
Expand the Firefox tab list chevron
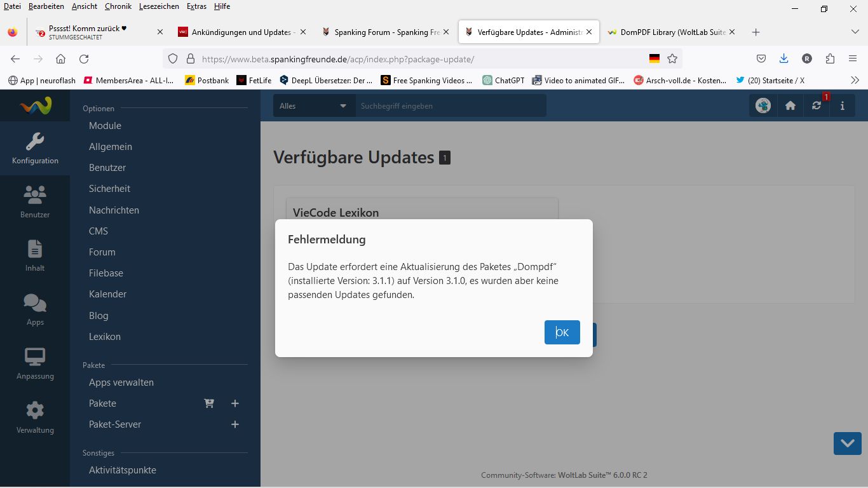click(855, 32)
